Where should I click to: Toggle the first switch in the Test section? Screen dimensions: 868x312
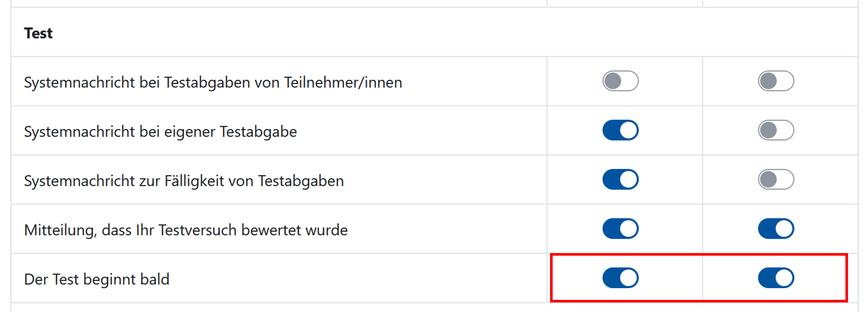(620, 81)
